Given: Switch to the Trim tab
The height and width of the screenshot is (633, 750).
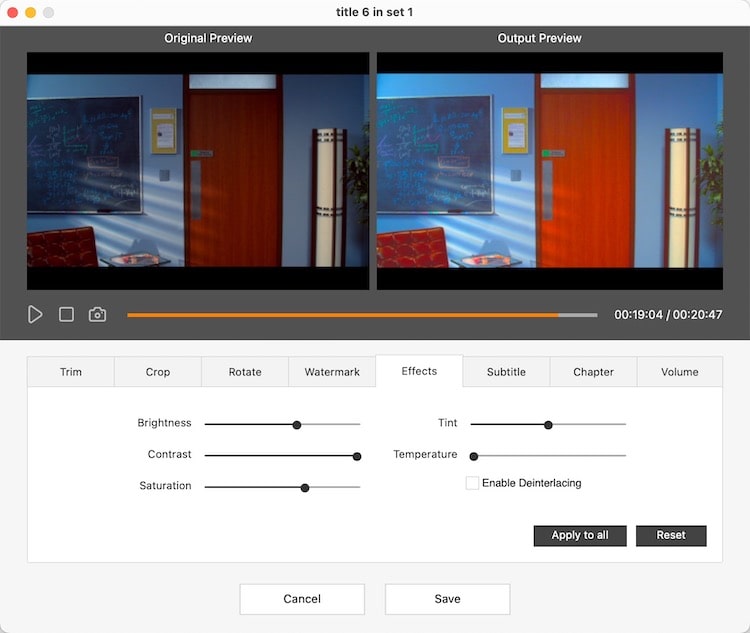Looking at the screenshot, I should point(71,372).
